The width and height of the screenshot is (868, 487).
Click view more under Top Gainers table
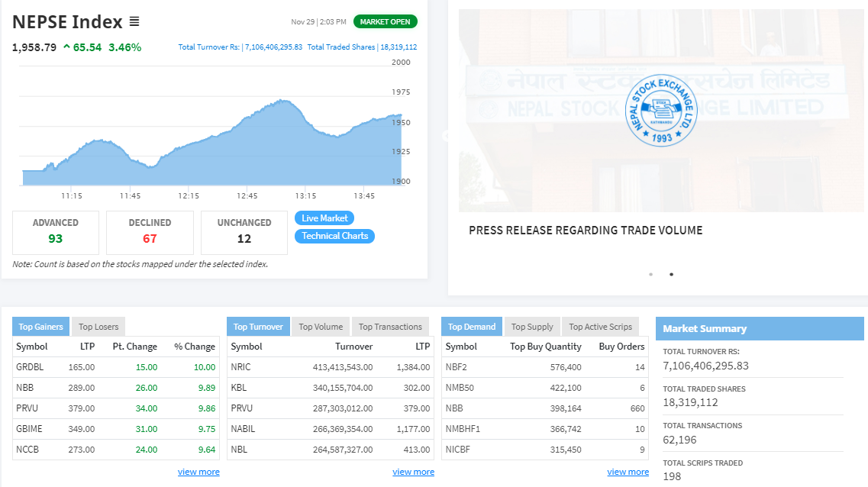pos(198,472)
